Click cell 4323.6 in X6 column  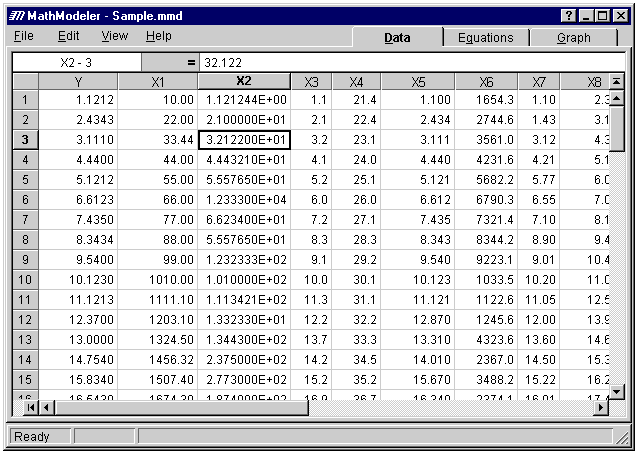pyautogui.click(x=487, y=340)
